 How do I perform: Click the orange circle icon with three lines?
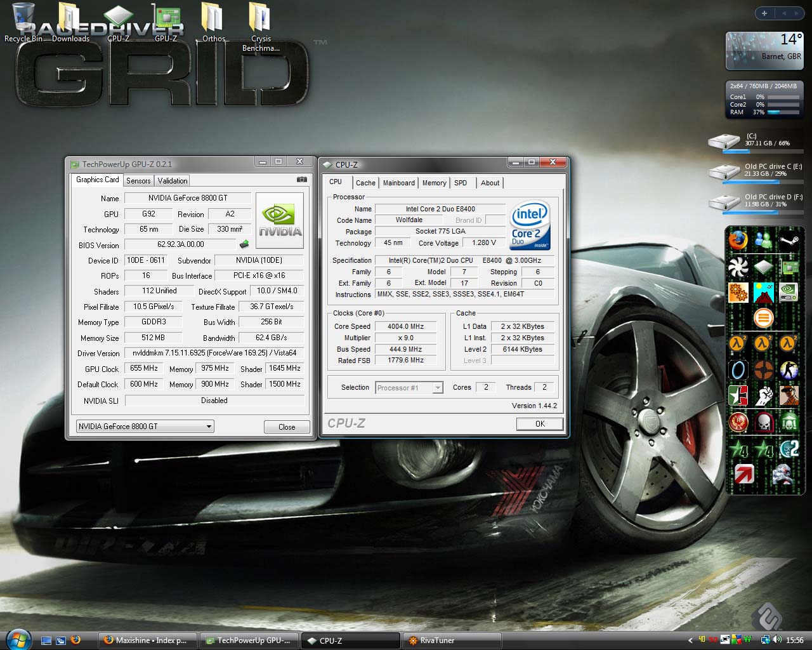point(763,318)
